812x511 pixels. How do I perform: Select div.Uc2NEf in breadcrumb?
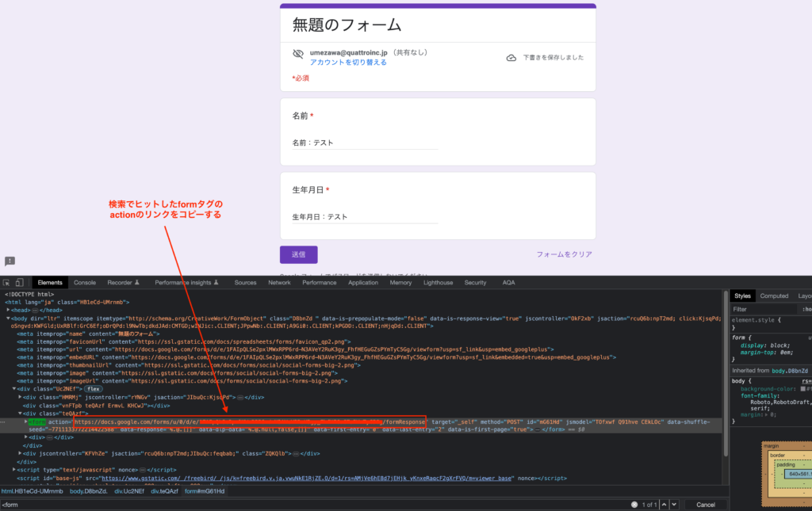pos(129,491)
